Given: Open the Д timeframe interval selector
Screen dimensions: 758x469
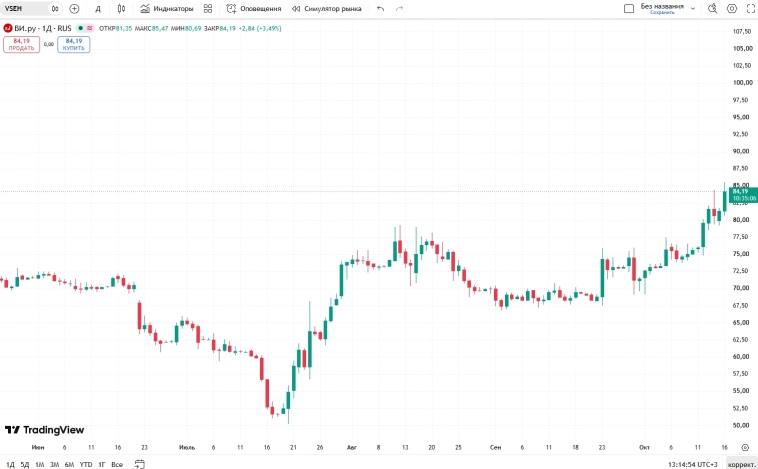Looking at the screenshot, I should pyautogui.click(x=98, y=9).
